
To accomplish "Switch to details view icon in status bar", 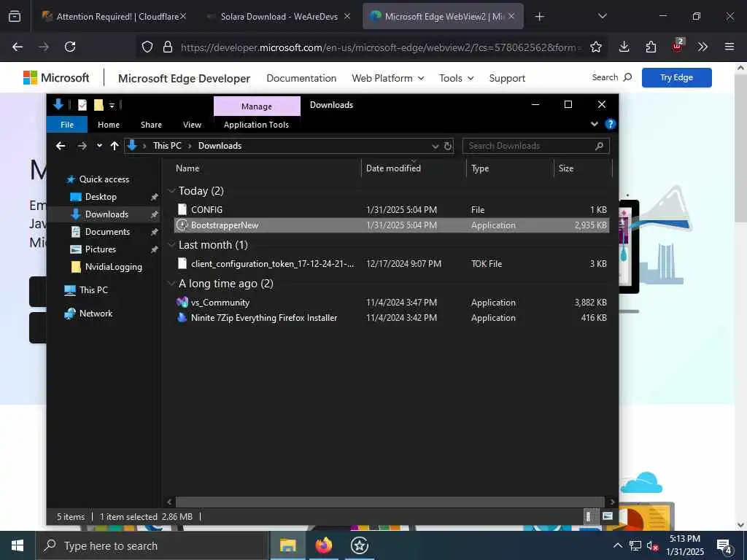I will 589,516.
